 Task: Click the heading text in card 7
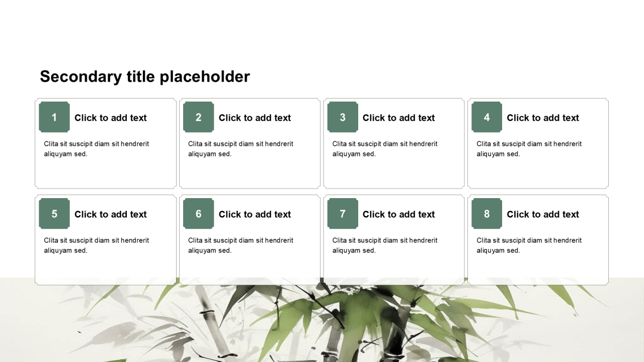pyautogui.click(x=398, y=214)
